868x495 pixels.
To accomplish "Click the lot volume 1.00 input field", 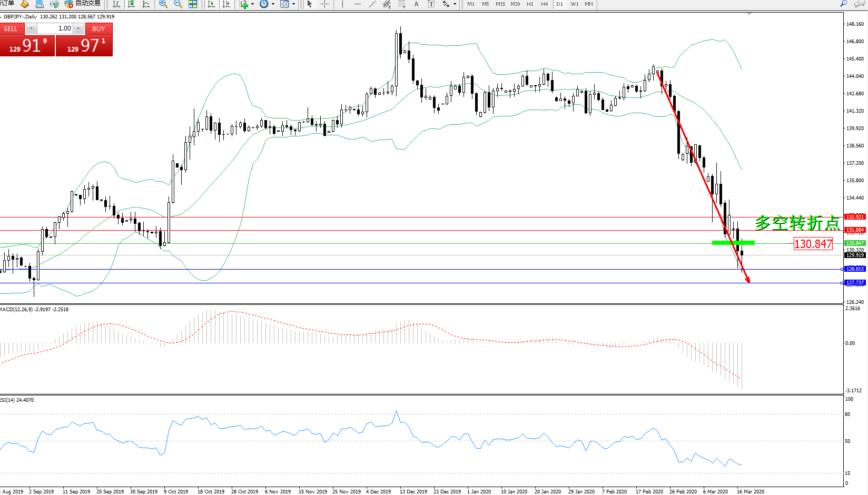I will tap(55, 28).
